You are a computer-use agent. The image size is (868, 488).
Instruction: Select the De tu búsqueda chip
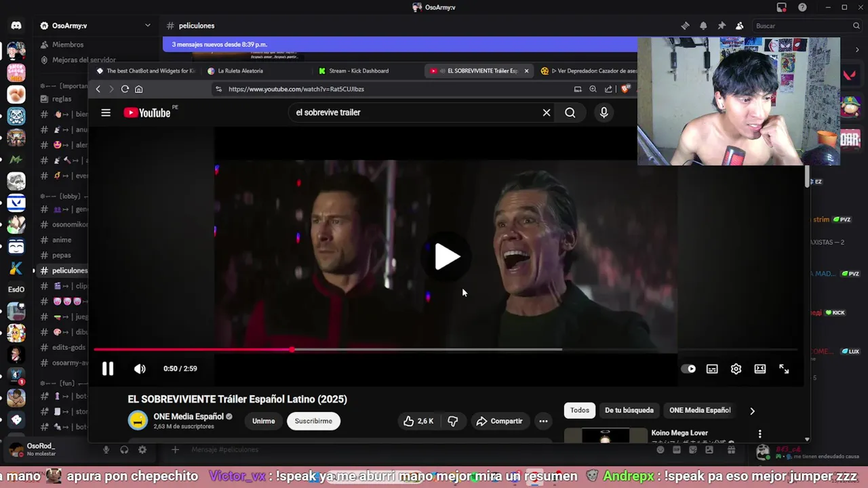(x=629, y=410)
